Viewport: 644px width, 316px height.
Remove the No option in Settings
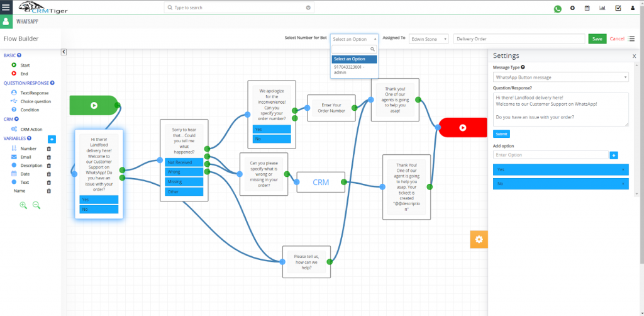coord(623,184)
